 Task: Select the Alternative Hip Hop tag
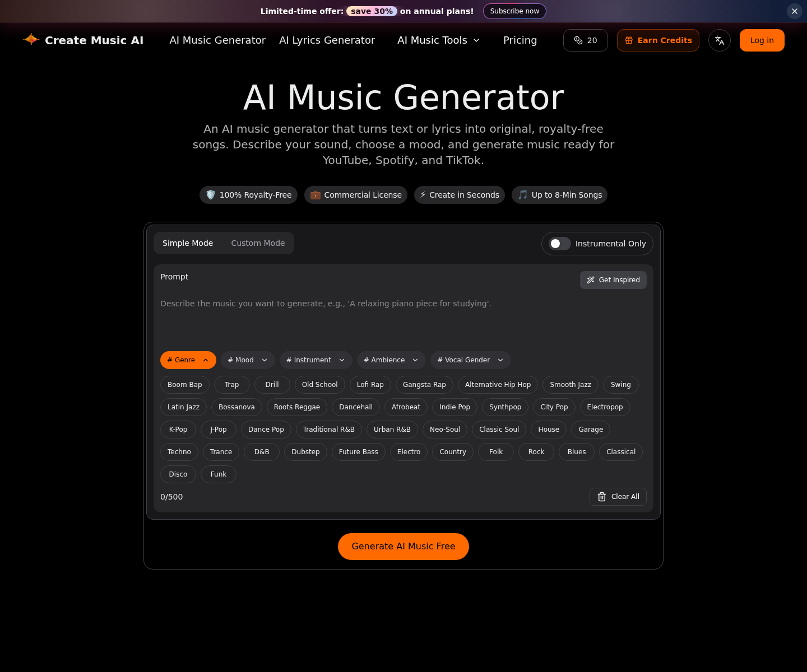tap(498, 385)
